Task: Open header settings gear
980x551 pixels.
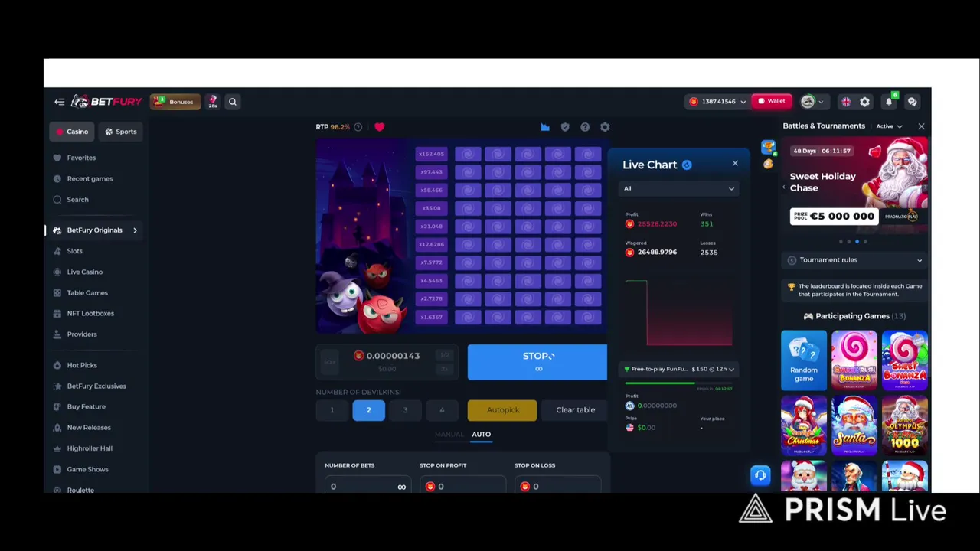Action: [864, 102]
